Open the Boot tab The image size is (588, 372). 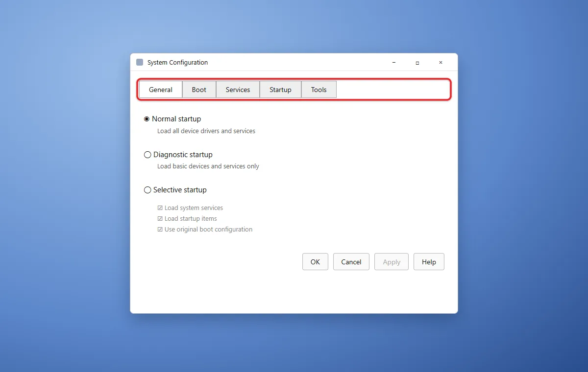coord(199,90)
